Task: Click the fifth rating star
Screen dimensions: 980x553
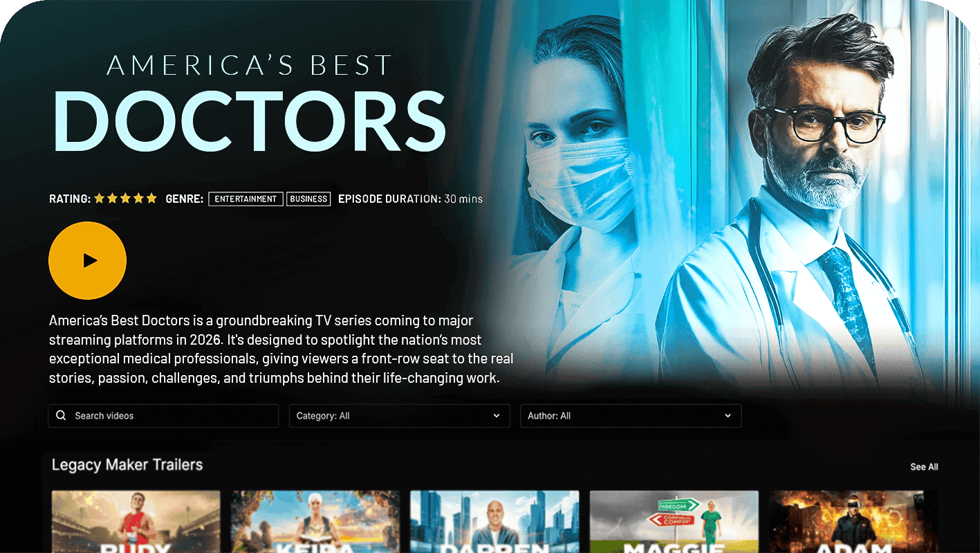Action: coord(151,198)
